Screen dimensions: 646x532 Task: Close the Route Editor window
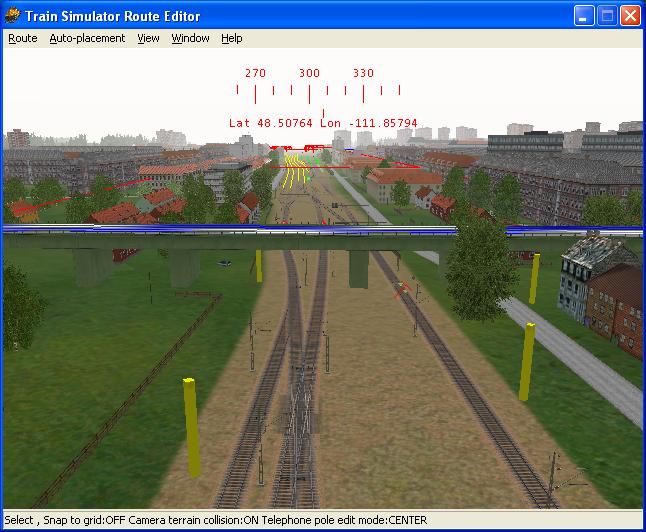[630, 16]
